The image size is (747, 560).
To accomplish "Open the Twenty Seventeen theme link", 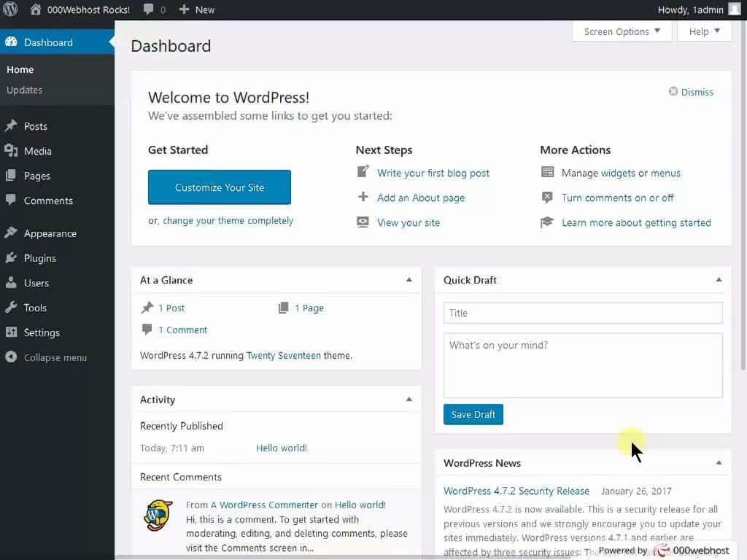I will pos(284,355).
